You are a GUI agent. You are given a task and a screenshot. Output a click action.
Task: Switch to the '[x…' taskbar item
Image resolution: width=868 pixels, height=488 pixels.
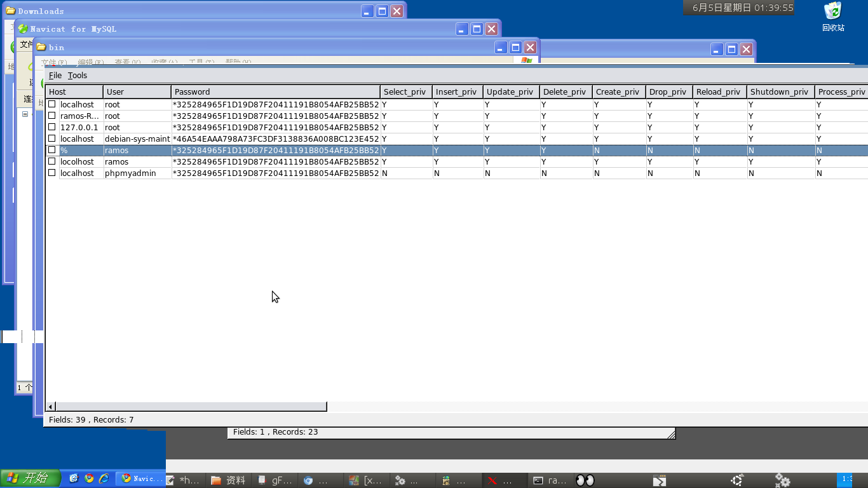[366, 480]
